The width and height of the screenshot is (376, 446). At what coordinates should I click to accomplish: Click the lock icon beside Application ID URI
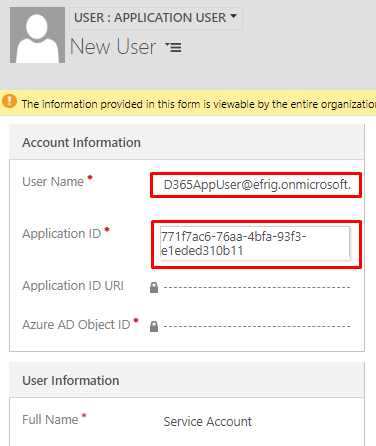(154, 287)
